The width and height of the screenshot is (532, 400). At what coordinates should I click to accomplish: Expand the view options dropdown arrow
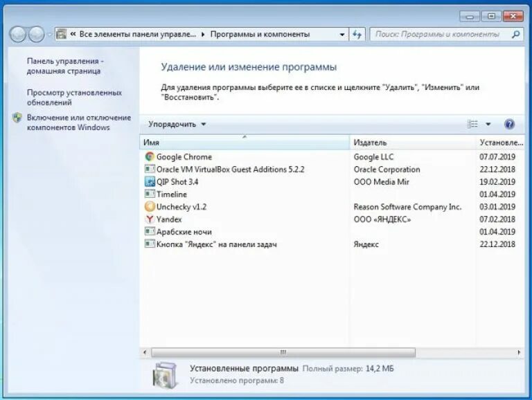488,124
